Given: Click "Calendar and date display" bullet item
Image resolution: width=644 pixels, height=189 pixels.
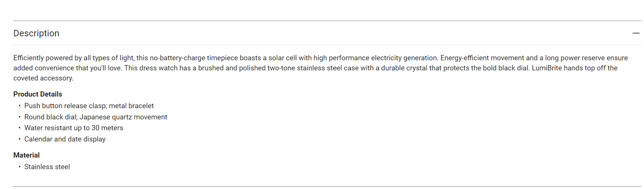Looking at the screenshot, I should pos(65,139).
